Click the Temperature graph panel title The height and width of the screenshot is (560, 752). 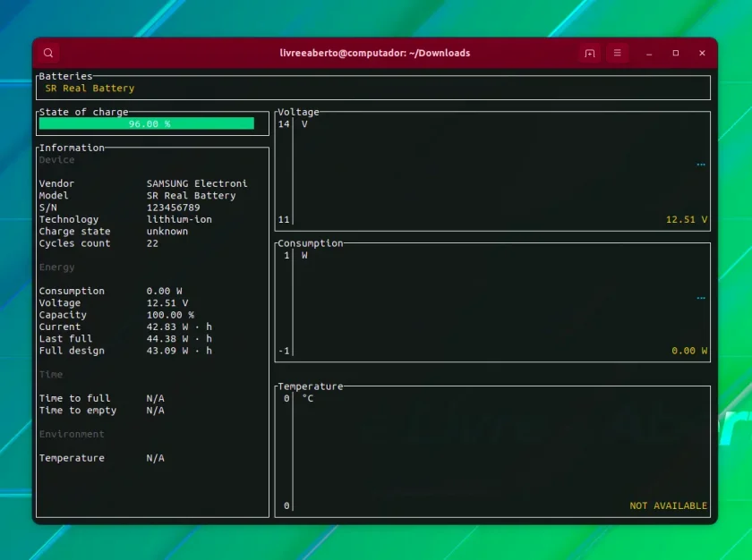pos(311,386)
